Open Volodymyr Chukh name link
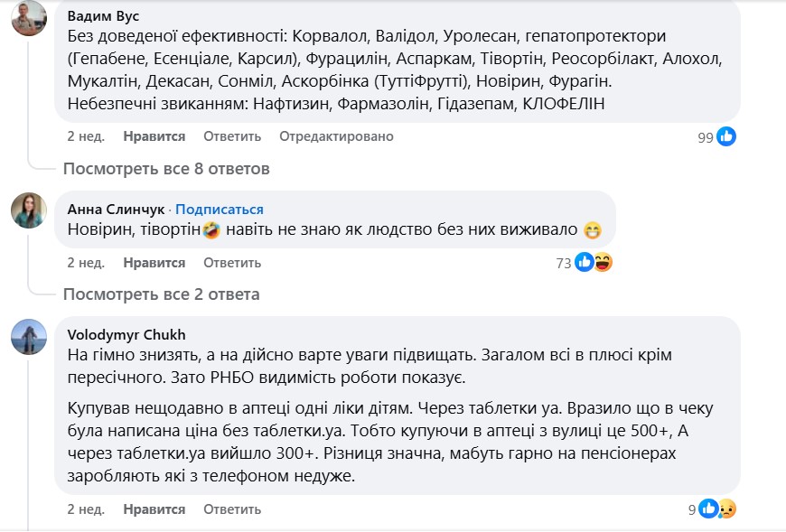Image resolution: width=786 pixels, height=532 pixels. [x=126, y=334]
